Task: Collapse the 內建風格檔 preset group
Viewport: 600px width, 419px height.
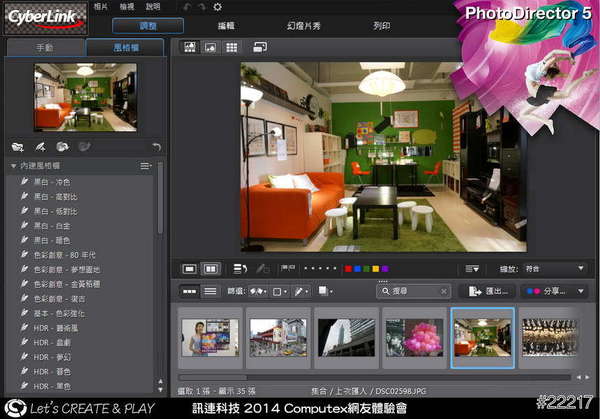Action: point(13,166)
